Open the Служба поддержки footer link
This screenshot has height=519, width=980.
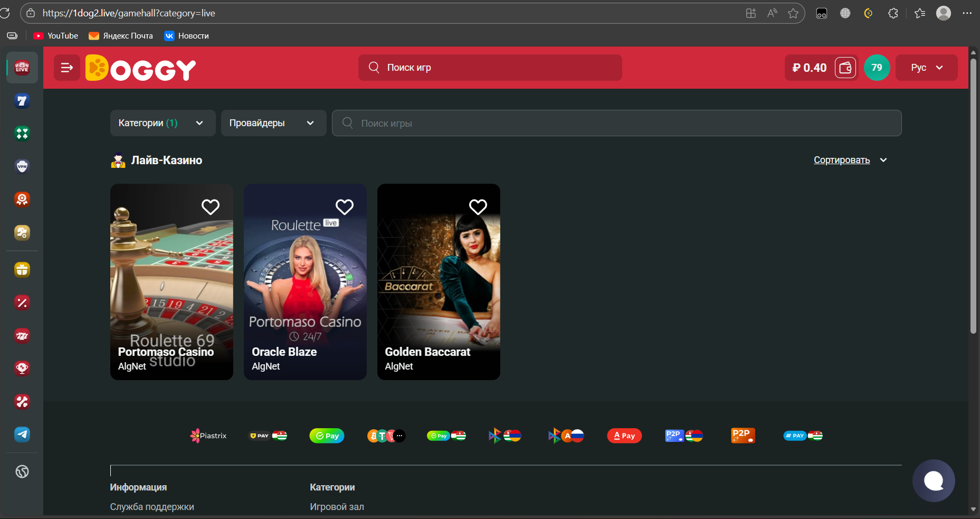152,507
